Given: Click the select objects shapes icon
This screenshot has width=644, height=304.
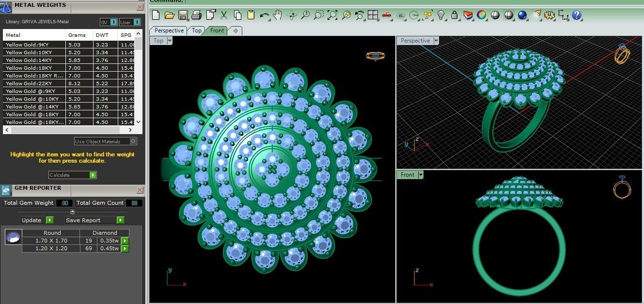Looking at the screenshot, I should pyautogui.click(x=427, y=15).
